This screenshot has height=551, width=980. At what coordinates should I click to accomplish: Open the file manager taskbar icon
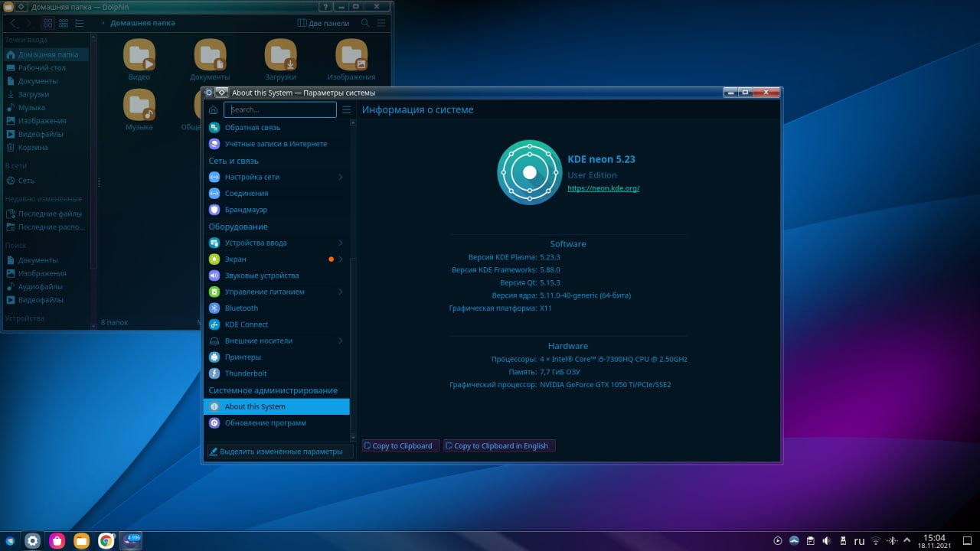[x=81, y=541]
